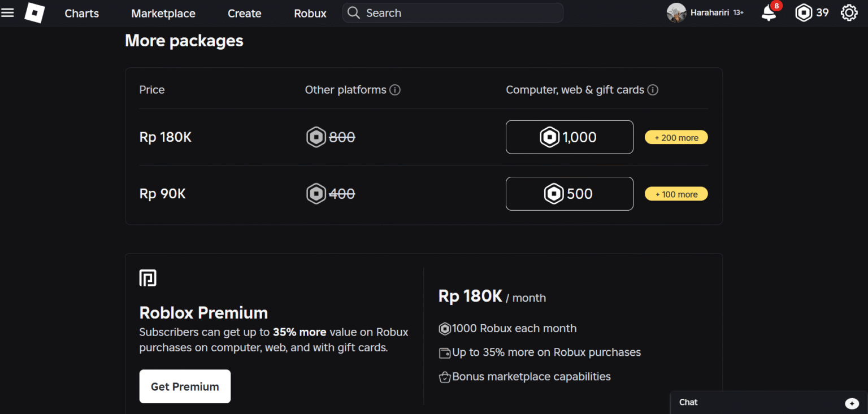Image resolution: width=868 pixels, height=414 pixels.
Task: Click the Haraharirri avatar picture
Action: [x=676, y=12]
